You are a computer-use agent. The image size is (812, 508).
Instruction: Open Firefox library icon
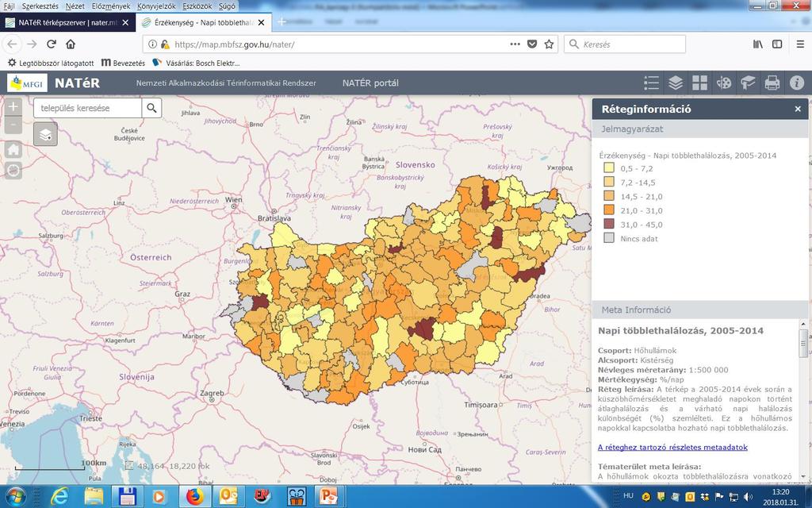(757, 44)
